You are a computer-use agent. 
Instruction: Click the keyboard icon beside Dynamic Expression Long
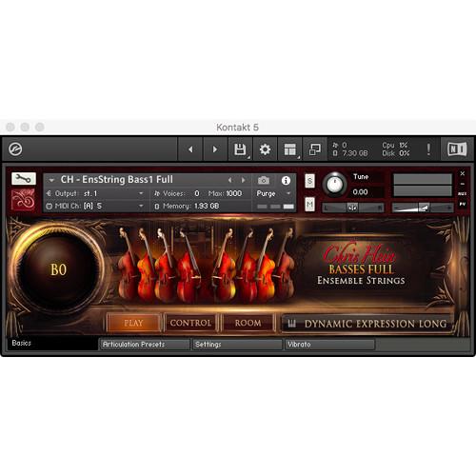[291, 324]
